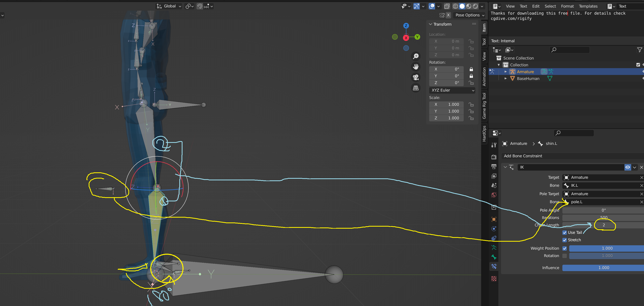Switch to the Game Rig Tool sidebar tab

click(x=484, y=106)
